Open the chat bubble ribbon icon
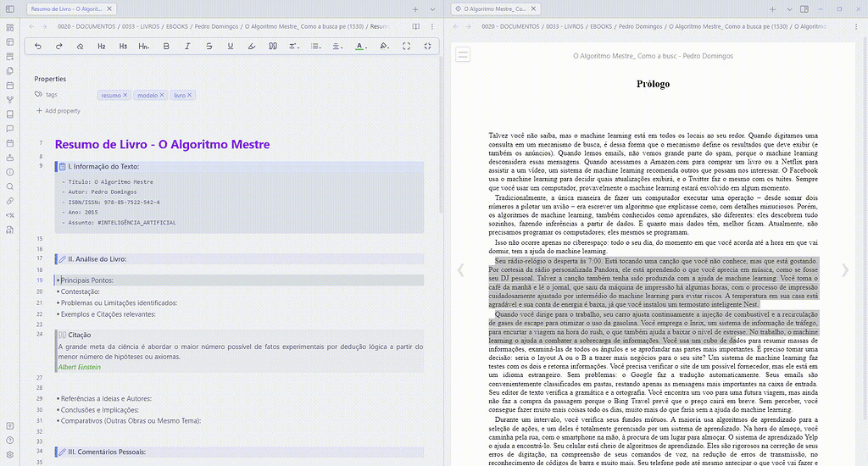Screen dimensions: 868x466 [x=10, y=129]
